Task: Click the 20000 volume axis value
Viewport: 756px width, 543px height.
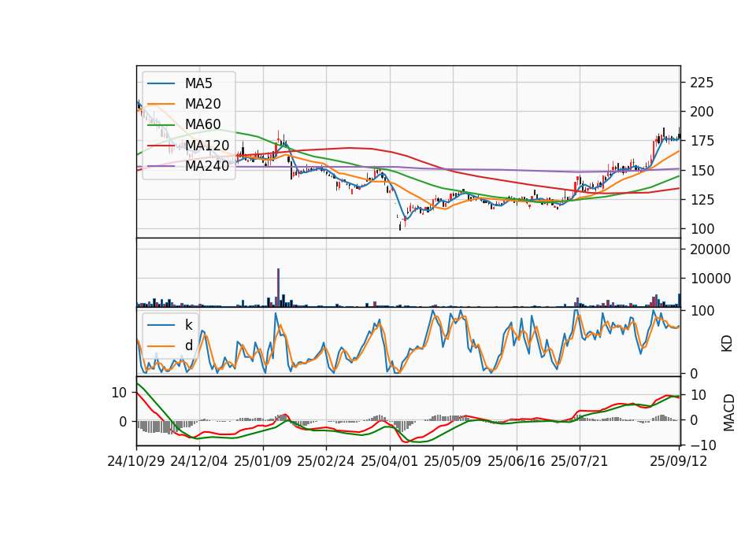Action: [710, 249]
